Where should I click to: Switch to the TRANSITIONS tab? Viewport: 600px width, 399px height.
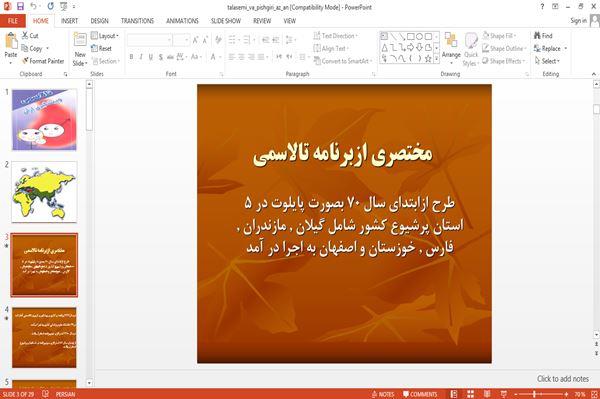137,21
